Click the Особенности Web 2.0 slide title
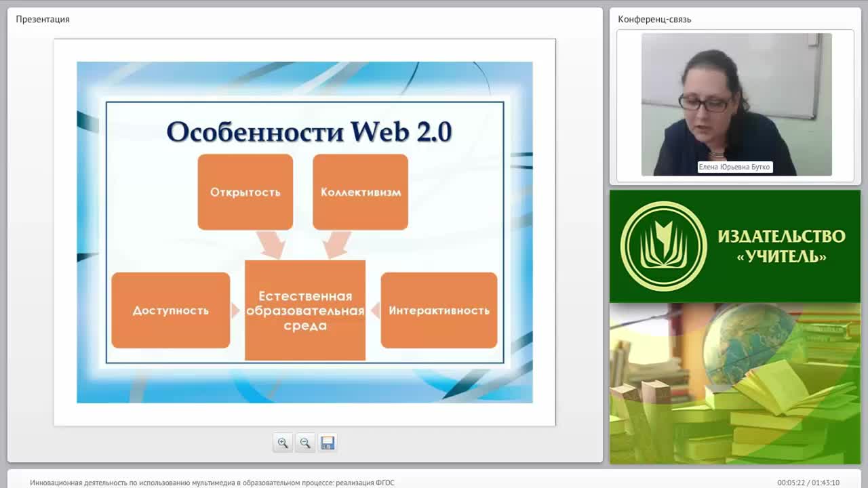Screen dimensions: 868x488 [309, 131]
